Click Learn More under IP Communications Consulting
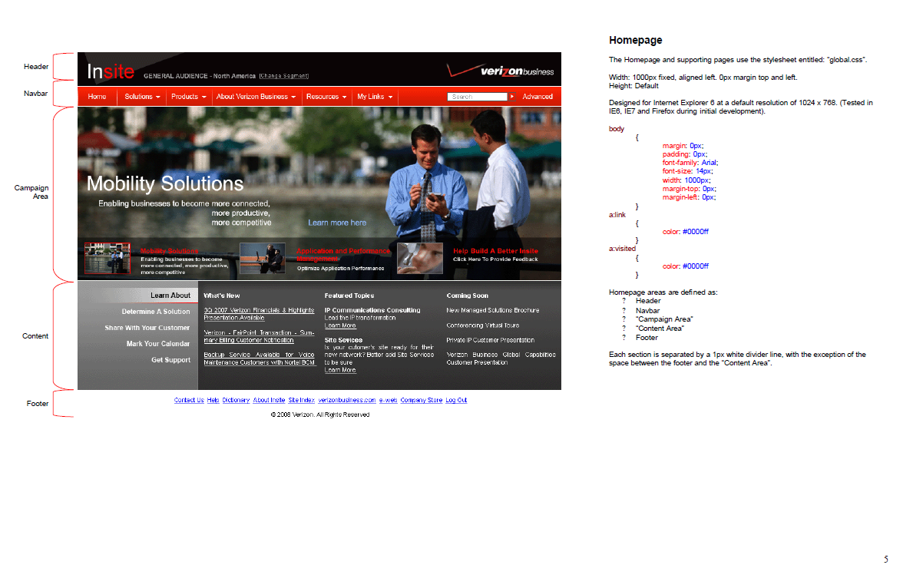 coord(340,326)
